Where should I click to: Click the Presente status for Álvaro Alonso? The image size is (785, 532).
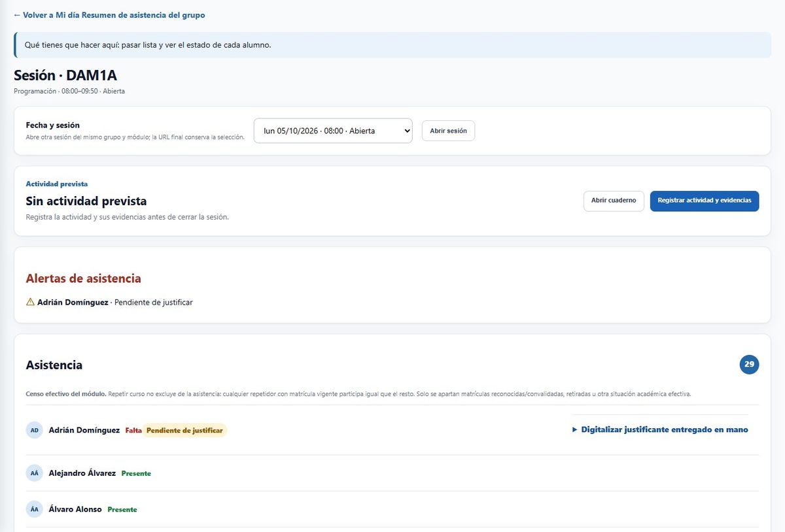pos(122,509)
